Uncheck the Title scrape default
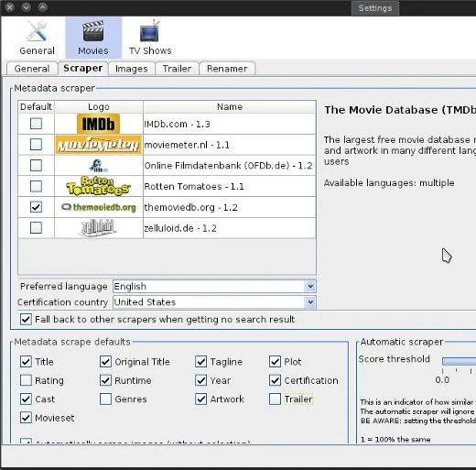Screen dimensions: 476x470 (x=26, y=362)
